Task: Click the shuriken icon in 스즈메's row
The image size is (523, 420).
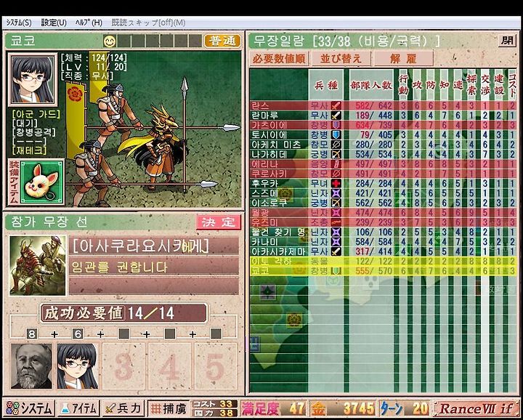Action: pos(336,193)
